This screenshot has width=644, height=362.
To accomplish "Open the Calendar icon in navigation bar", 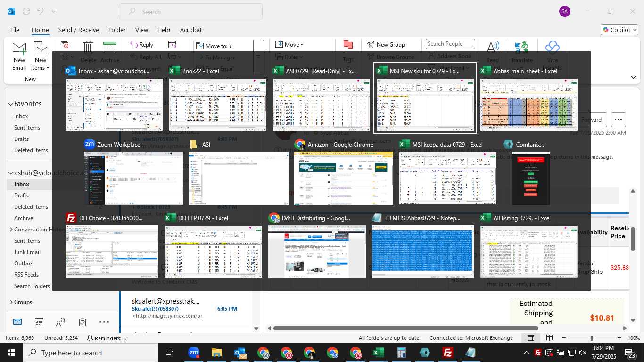I will point(39,322).
